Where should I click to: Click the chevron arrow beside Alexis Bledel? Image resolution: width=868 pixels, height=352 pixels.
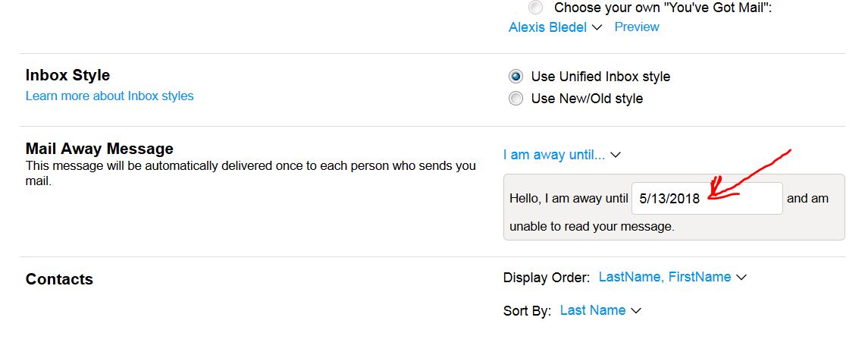597,27
